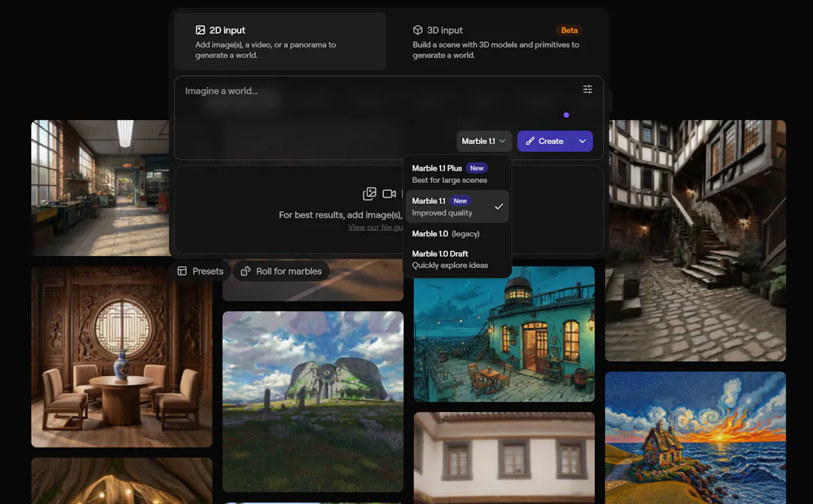The height and width of the screenshot is (504, 813).
Task: Open the Presets button
Action: (201, 271)
